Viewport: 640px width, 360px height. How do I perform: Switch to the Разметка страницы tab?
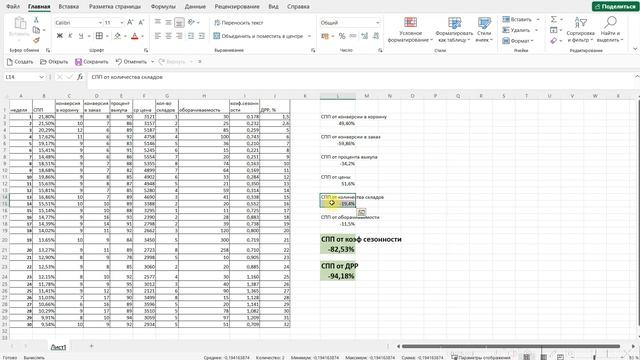[115, 7]
